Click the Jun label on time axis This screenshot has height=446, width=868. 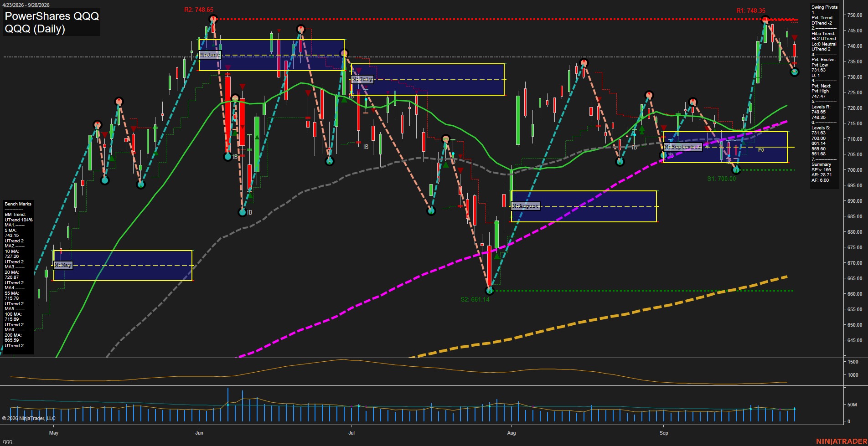199,433
